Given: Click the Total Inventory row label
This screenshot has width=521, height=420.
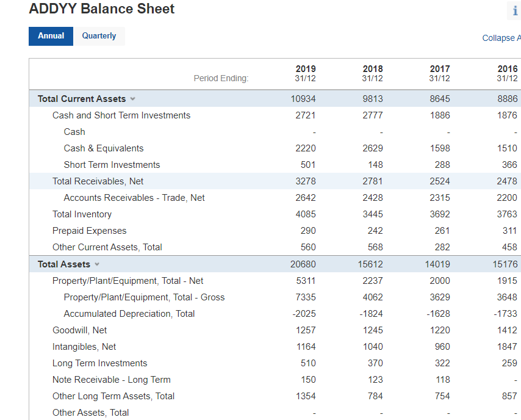Looking at the screenshot, I should point(82,214).
